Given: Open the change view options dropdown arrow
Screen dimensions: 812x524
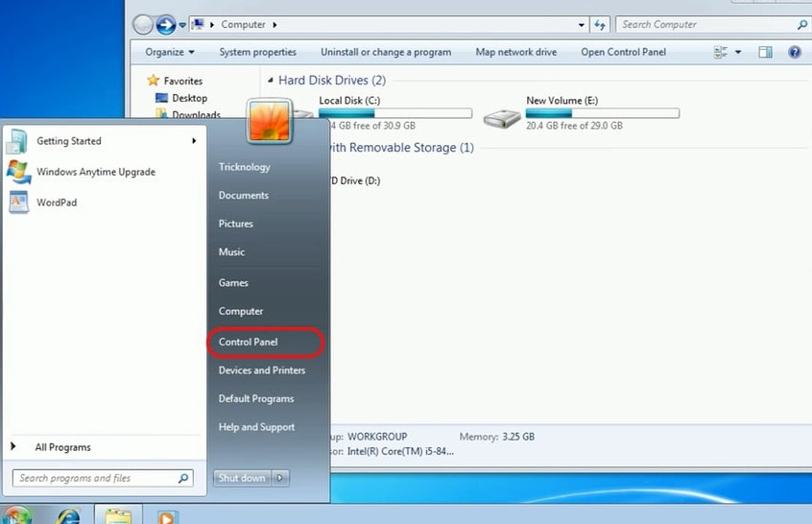Looking at the screenshot, I should (738, 52).
